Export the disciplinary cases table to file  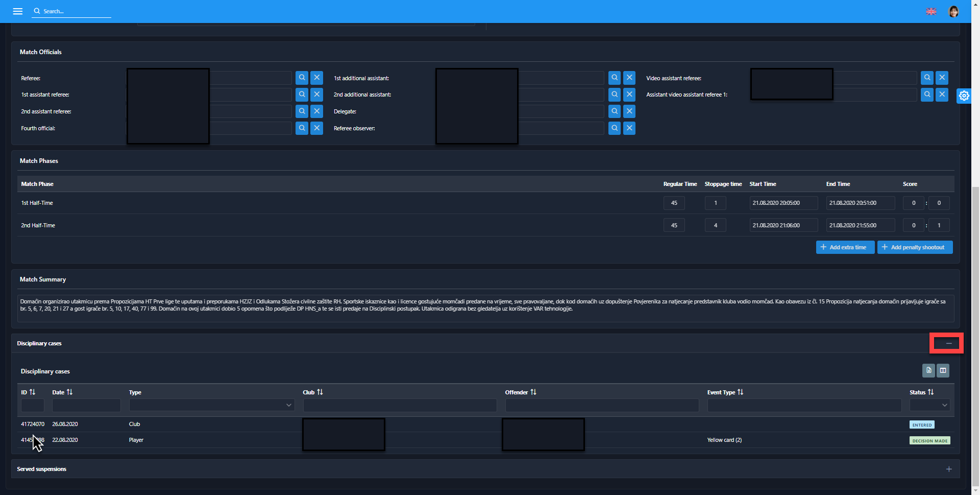pos(928,370)
